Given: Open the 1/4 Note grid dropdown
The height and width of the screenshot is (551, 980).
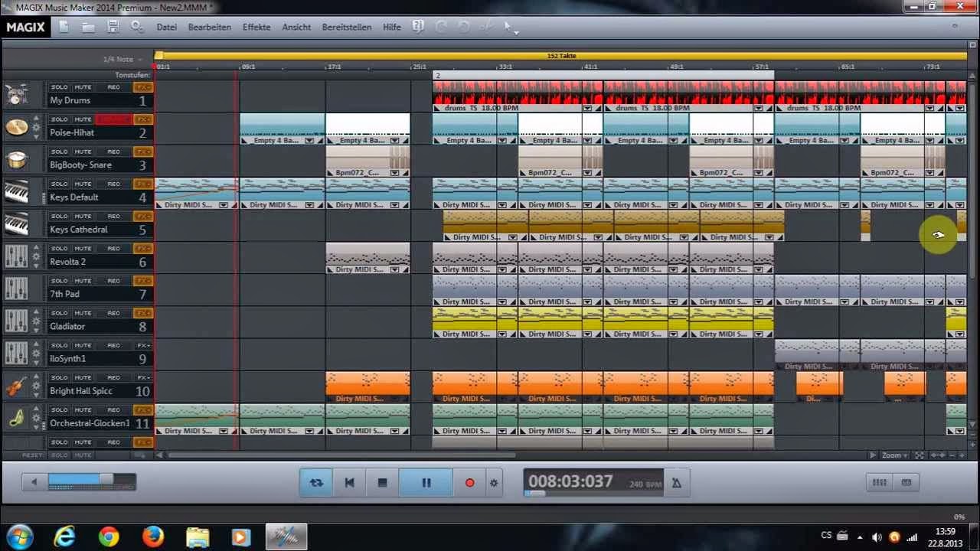Looking at the screenshot, I should click(122, 59).
